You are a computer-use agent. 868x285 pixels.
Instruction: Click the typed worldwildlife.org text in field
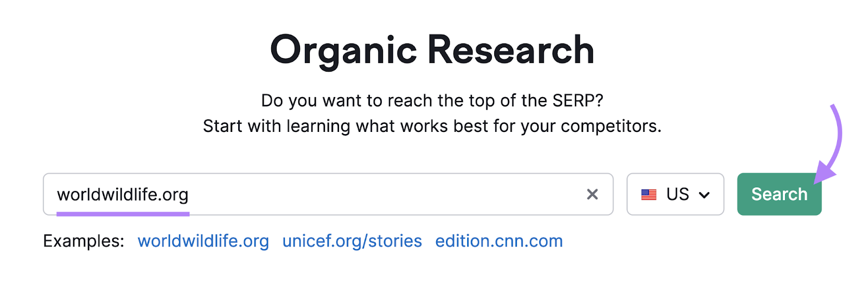pos(123,194)
